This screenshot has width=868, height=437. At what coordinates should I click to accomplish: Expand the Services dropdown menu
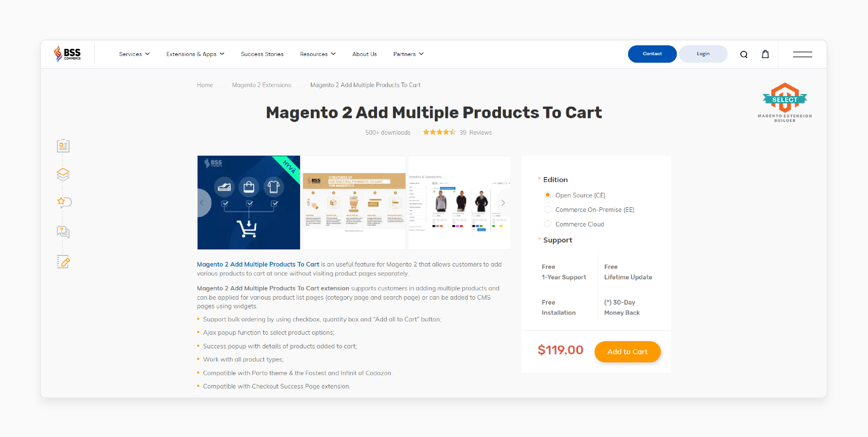(x=134, y=54)
